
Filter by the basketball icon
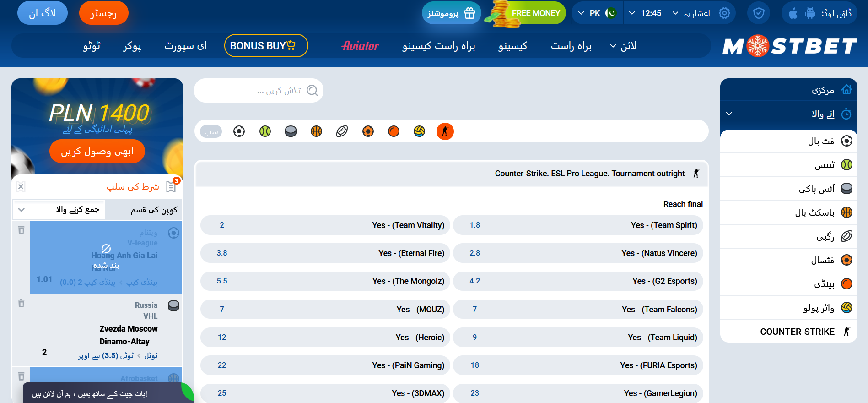(x=316, y=131)
